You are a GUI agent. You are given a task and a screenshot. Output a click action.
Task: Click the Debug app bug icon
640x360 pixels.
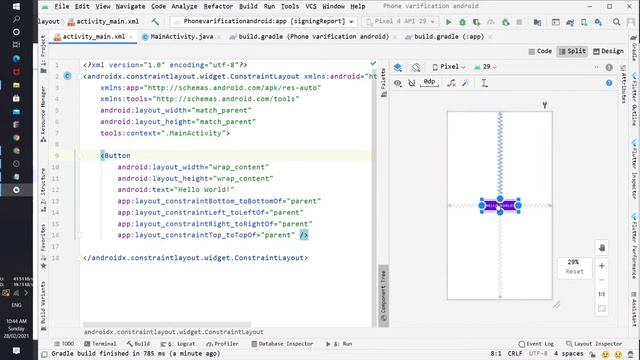(x=462, y=22)
